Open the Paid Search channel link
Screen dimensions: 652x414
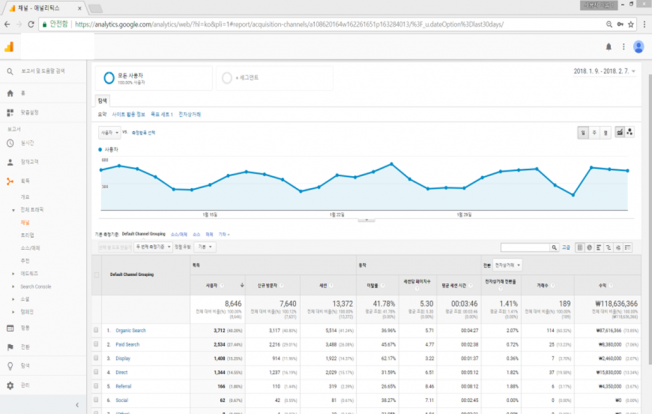127,344
